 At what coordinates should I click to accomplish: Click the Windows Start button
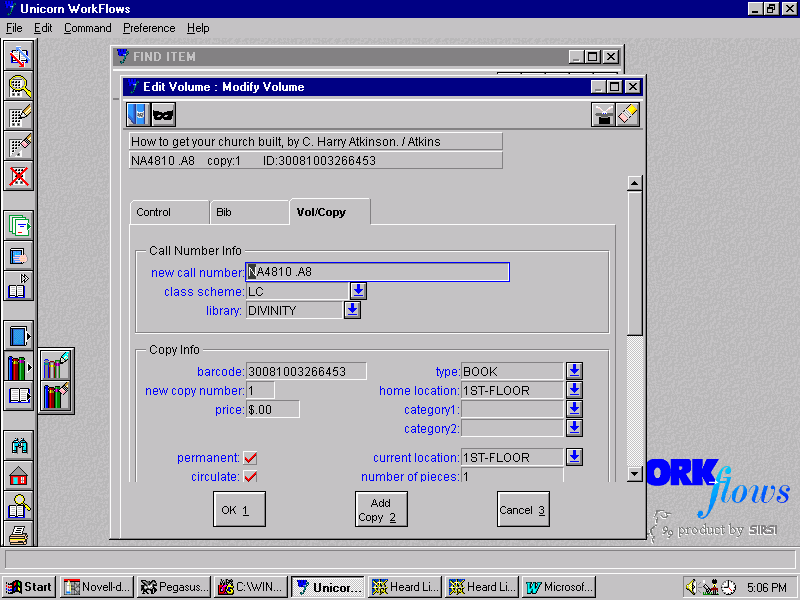[30, 587]
